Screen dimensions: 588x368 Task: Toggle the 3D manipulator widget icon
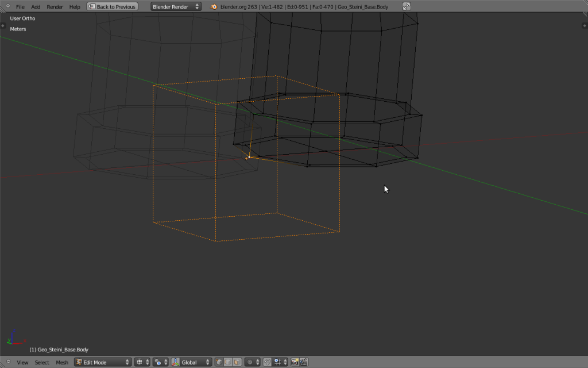(x=175, y=362)
